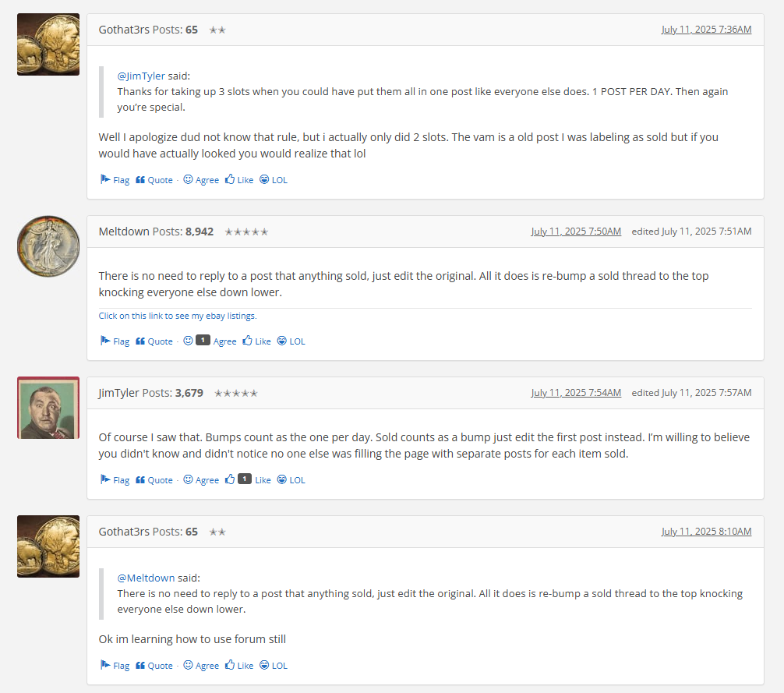Like Gothat3rs' first post at 7:36AM

pos(239,180)
